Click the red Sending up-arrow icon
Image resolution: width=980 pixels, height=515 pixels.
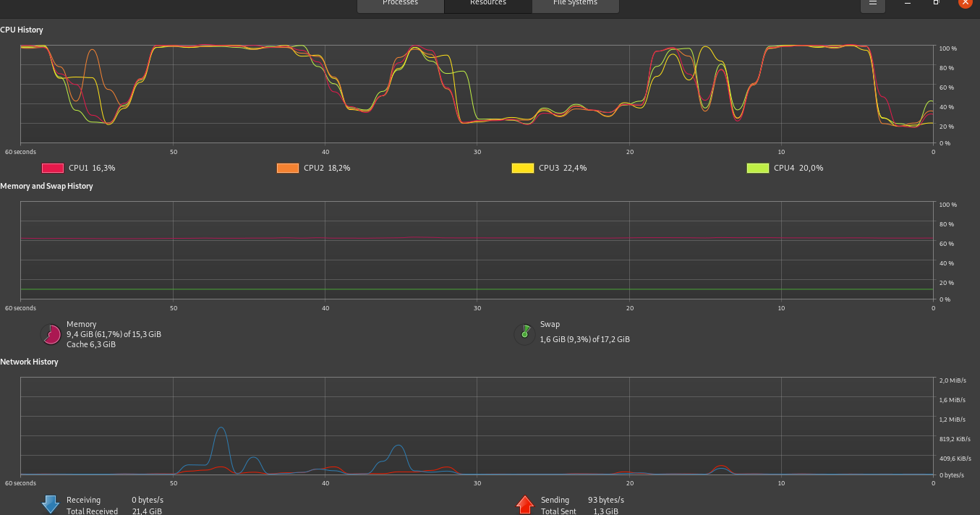pyautogui.click(x=525, y=504)
